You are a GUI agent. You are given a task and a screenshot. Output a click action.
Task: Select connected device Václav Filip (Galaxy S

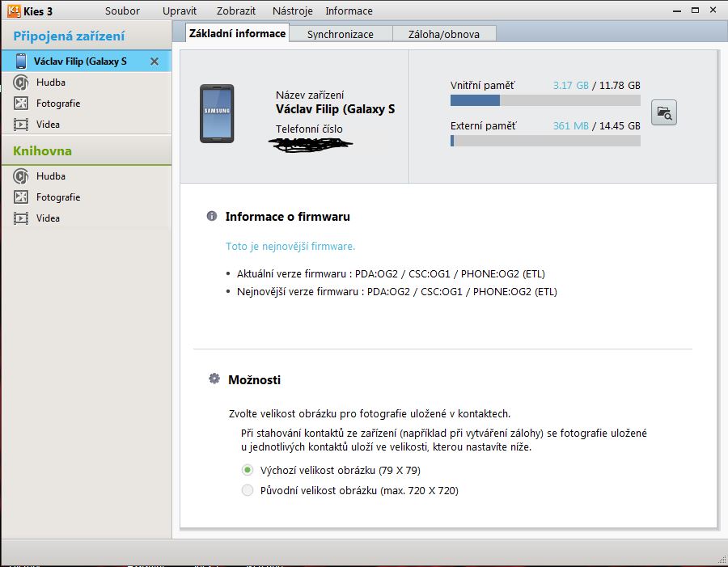87,61
